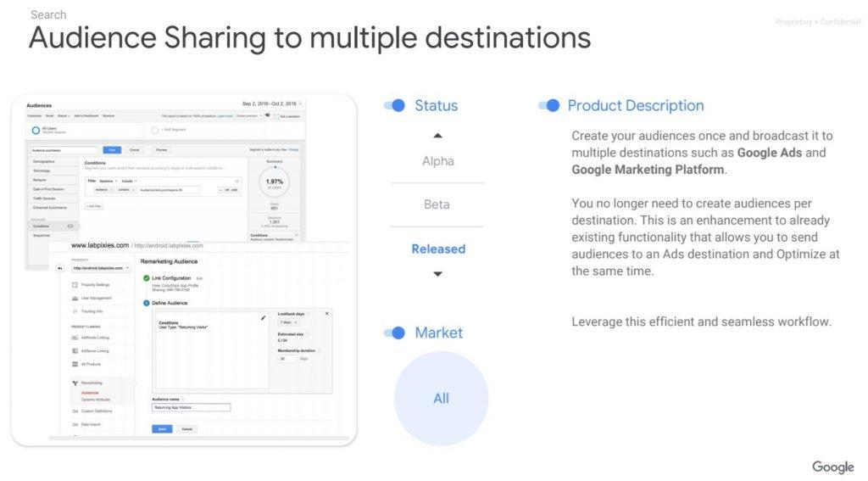Image resolution: width=868 pixels, height=481 pixels.
Task: Click the blue Save button under Audience name
Action: tap(162, 429)
